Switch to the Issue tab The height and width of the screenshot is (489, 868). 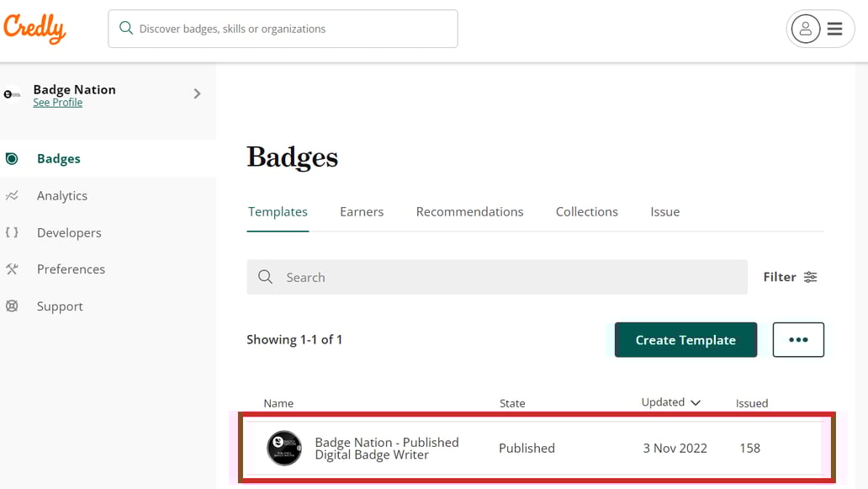point(664,211)
